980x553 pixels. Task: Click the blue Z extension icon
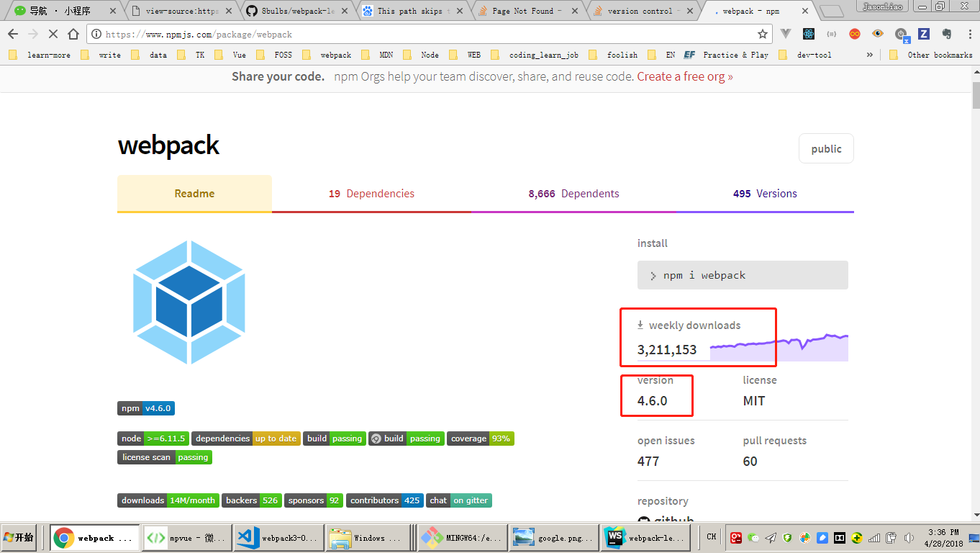click(x=924, y=34)
